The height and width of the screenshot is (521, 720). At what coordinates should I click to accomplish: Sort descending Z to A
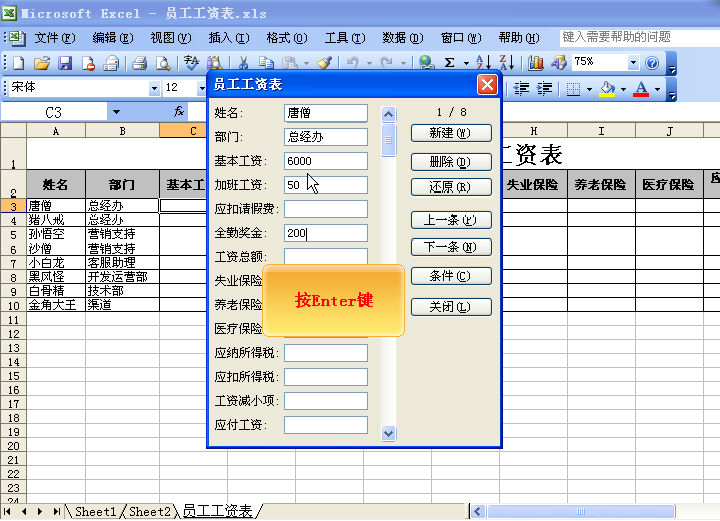(506, 63)
